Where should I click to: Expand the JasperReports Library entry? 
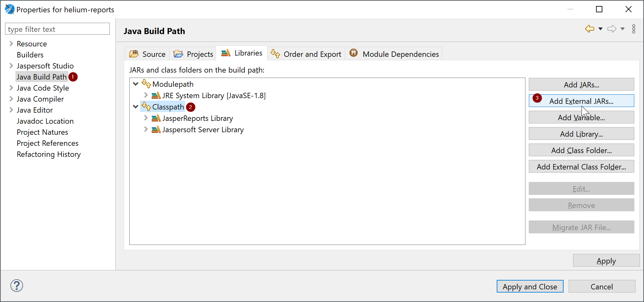pos(146,118)
